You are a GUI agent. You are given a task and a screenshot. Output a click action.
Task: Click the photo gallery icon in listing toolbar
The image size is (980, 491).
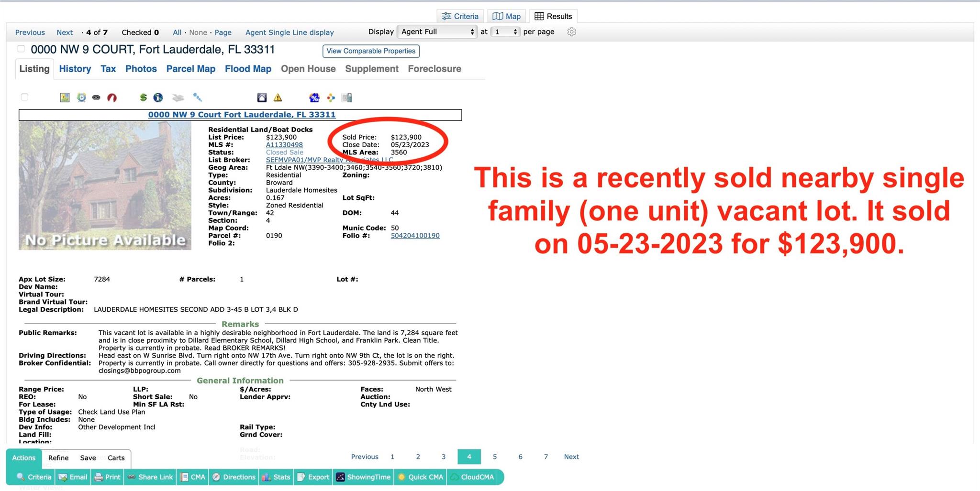pos(65,98)
